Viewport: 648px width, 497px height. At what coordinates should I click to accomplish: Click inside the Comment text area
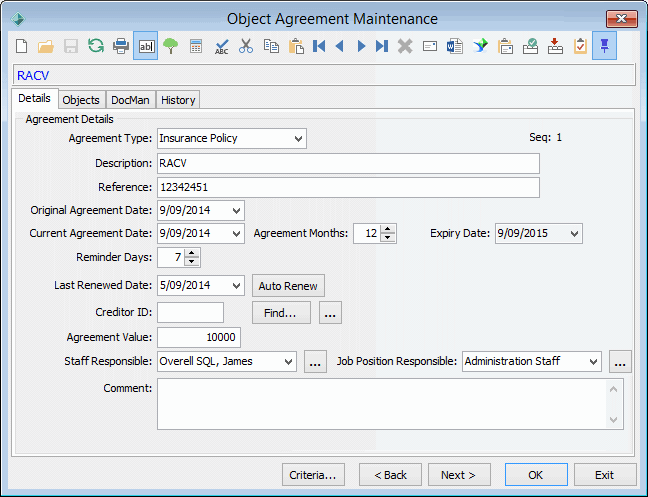381,404
